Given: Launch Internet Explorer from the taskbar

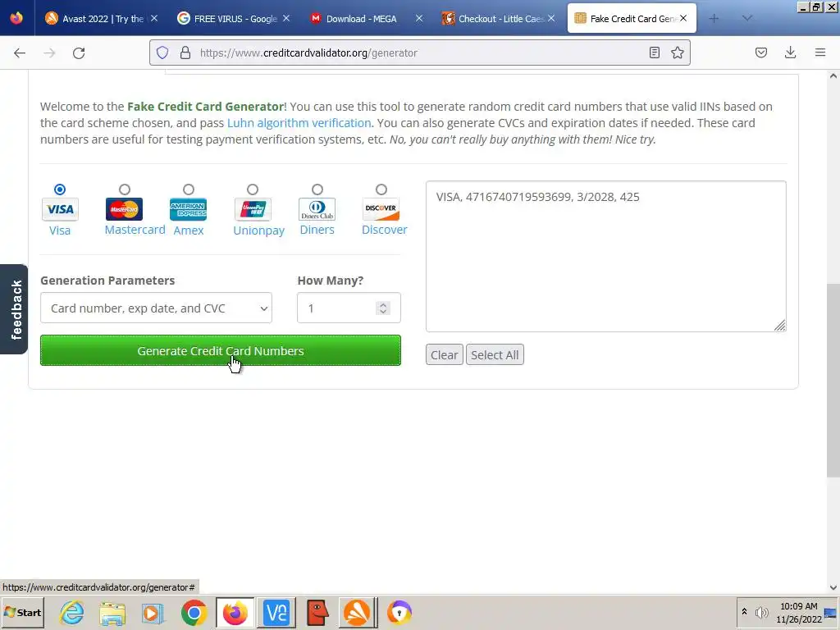Looking at the screenshot, I should (72, 613).
